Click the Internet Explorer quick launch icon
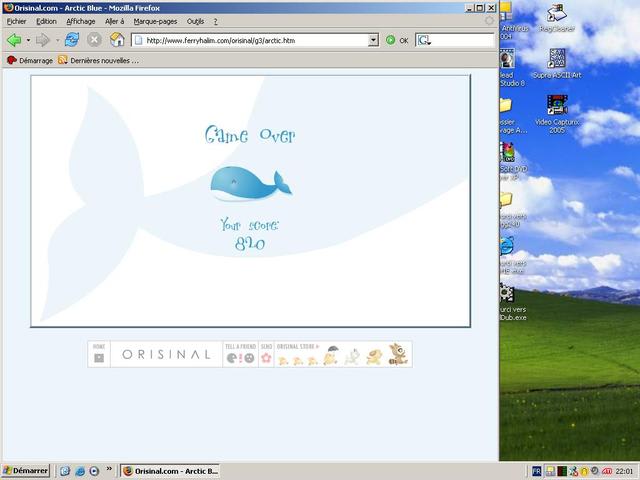 click(x=80, y=471)
